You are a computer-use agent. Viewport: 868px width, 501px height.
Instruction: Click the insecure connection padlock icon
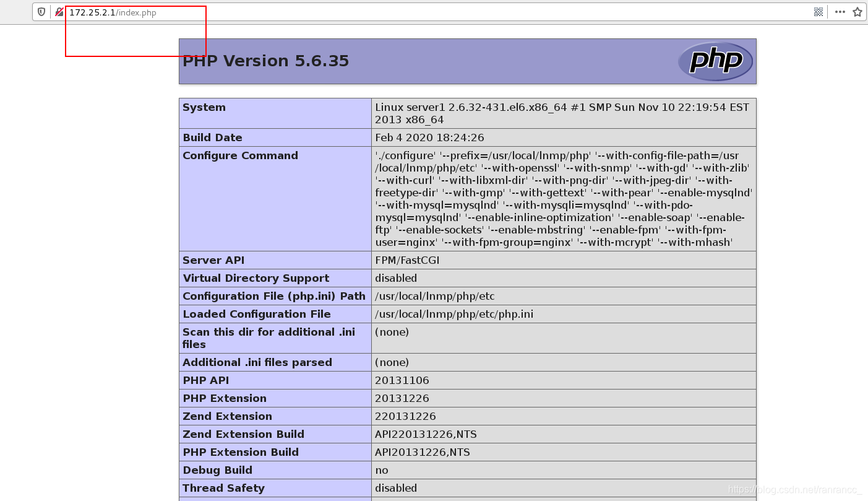(59, 12)
